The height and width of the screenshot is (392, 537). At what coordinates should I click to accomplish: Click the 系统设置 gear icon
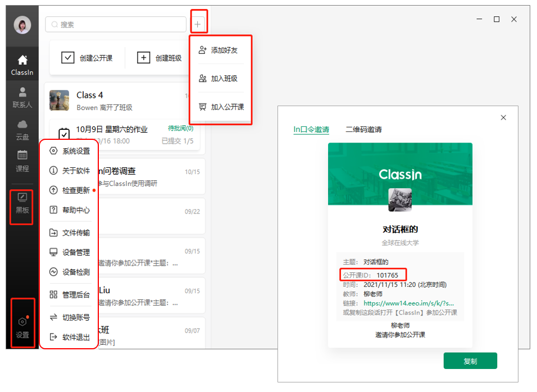coord(53,151)
